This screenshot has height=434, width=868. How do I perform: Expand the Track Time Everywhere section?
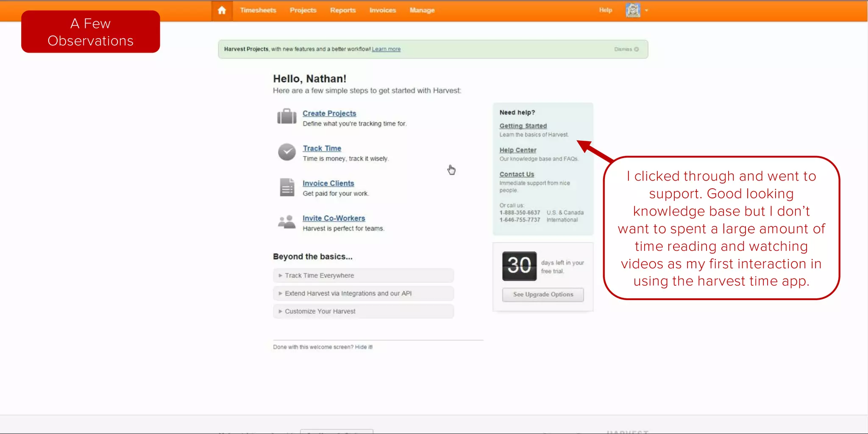pos(364,275)
